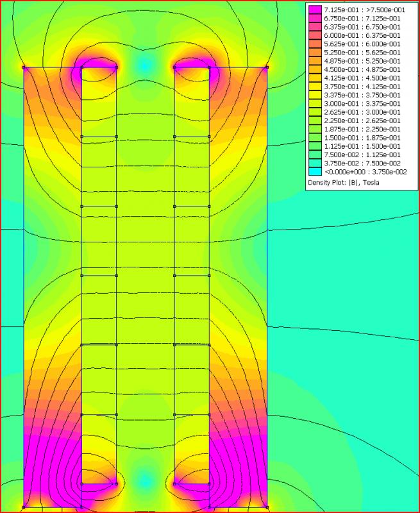Click the cyan <0.000e+000 legend swatch
The image size is (420, 513).
pyautogui.click(x=315, y=171)
